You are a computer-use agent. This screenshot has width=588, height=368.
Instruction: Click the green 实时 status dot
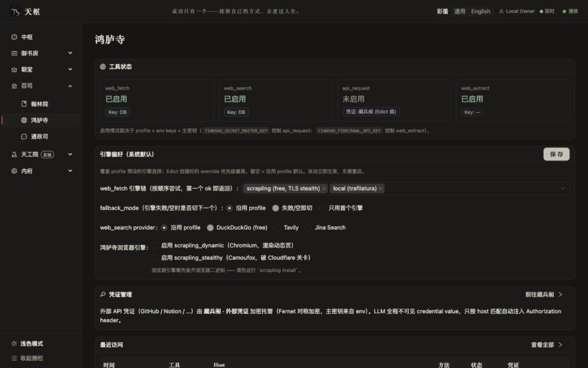click(541, 11)
